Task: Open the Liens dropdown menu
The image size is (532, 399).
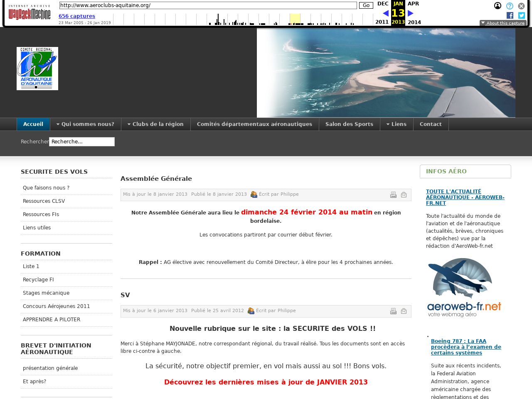Action: click(x=397, y=124)
